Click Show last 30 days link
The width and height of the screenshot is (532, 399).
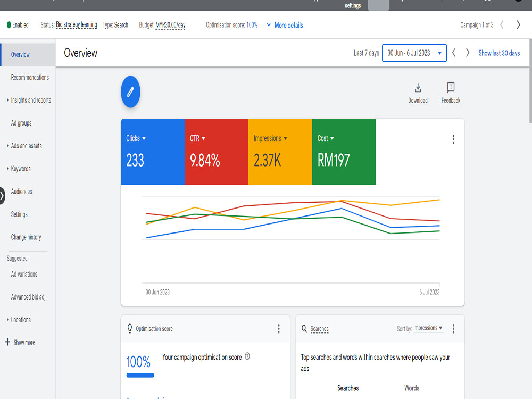499,53
